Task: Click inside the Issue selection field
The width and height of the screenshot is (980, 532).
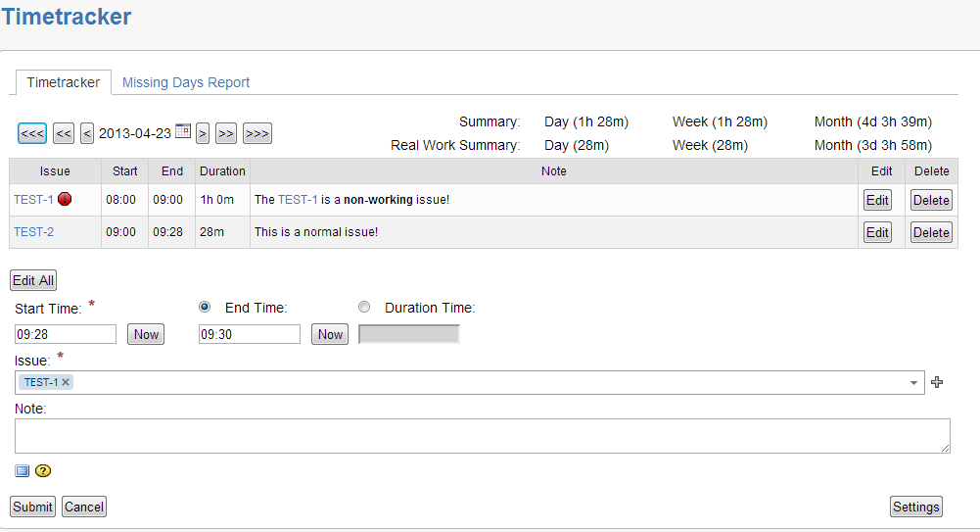Action: (469, 383)
